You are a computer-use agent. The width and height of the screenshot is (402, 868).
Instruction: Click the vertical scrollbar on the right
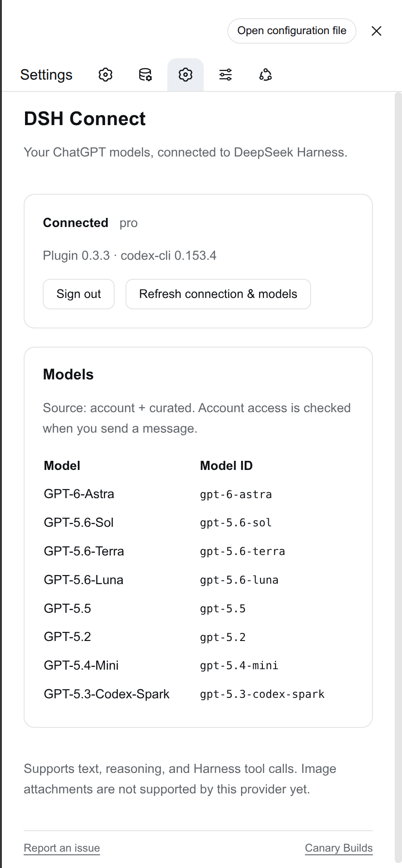point(398,478)
